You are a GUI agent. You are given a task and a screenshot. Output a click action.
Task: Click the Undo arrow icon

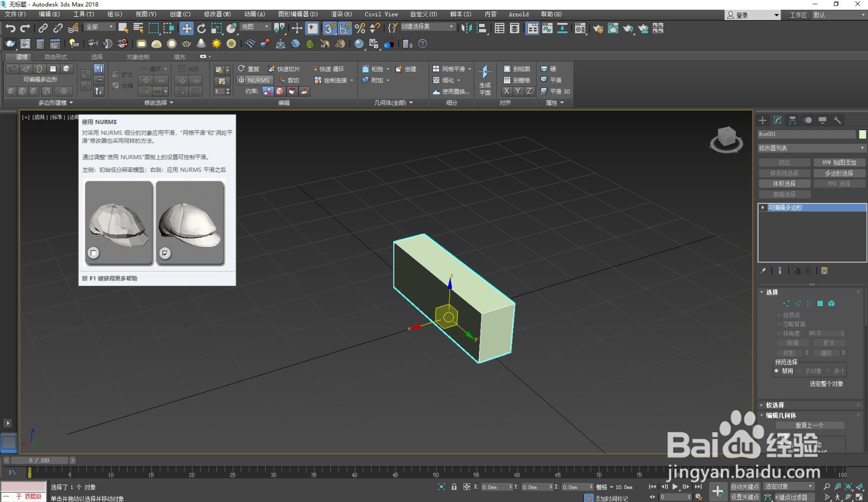click(x=10, y=28)
